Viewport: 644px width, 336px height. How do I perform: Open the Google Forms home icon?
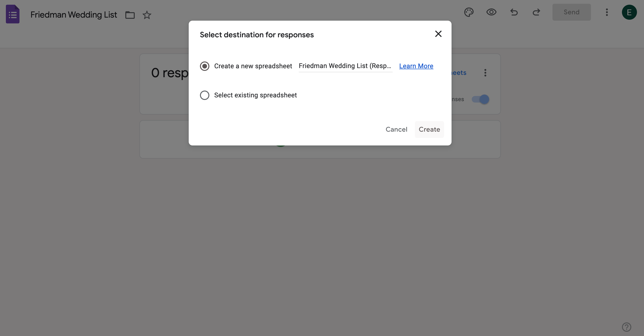(12, 14)
